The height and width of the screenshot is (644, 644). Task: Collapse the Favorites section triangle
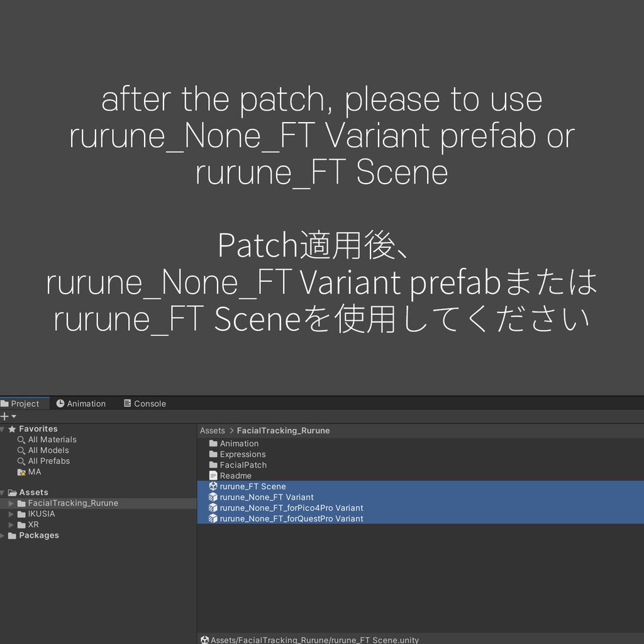coord(5,428)
